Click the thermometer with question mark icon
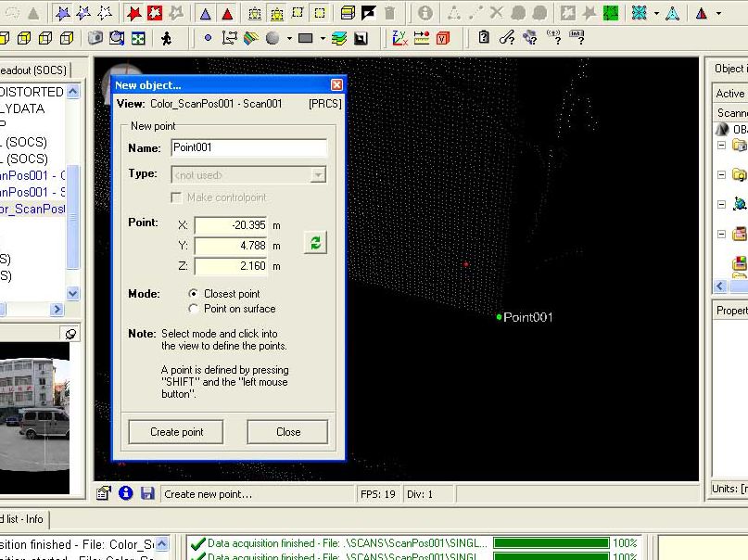The image size is (748, 560). click(507, 37)
